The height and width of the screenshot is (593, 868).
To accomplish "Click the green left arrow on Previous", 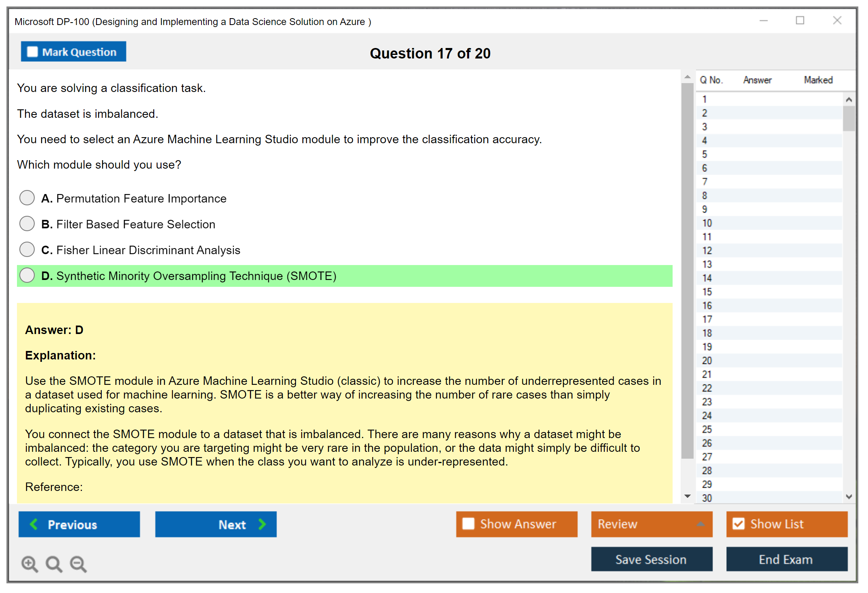I will (x=34, y=524).
